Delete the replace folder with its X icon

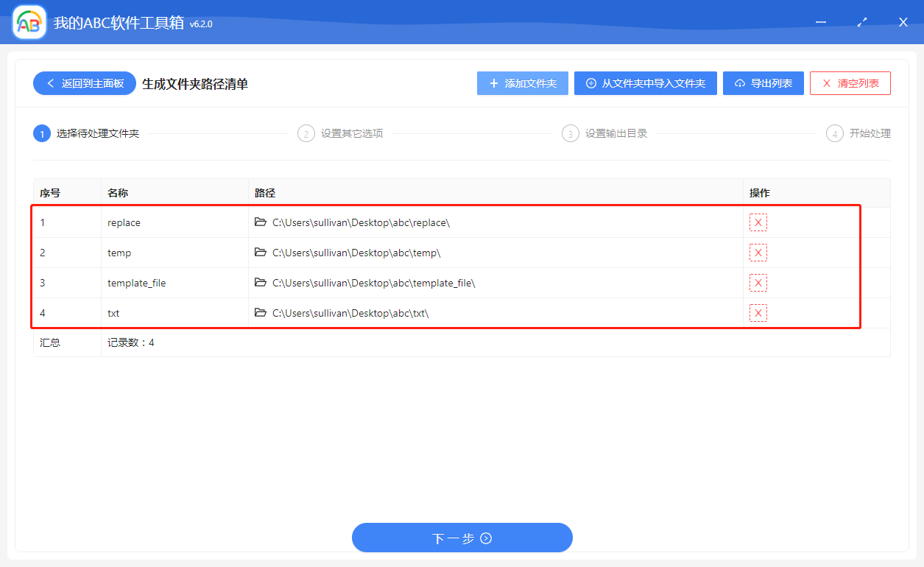click(x=758, y=222)
